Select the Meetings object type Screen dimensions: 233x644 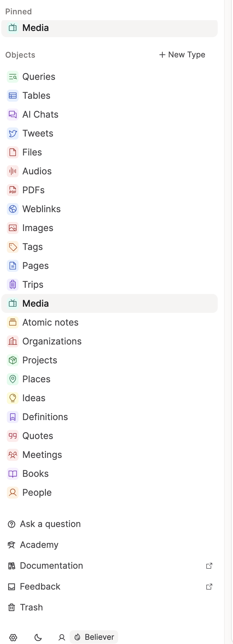point(42,455)
